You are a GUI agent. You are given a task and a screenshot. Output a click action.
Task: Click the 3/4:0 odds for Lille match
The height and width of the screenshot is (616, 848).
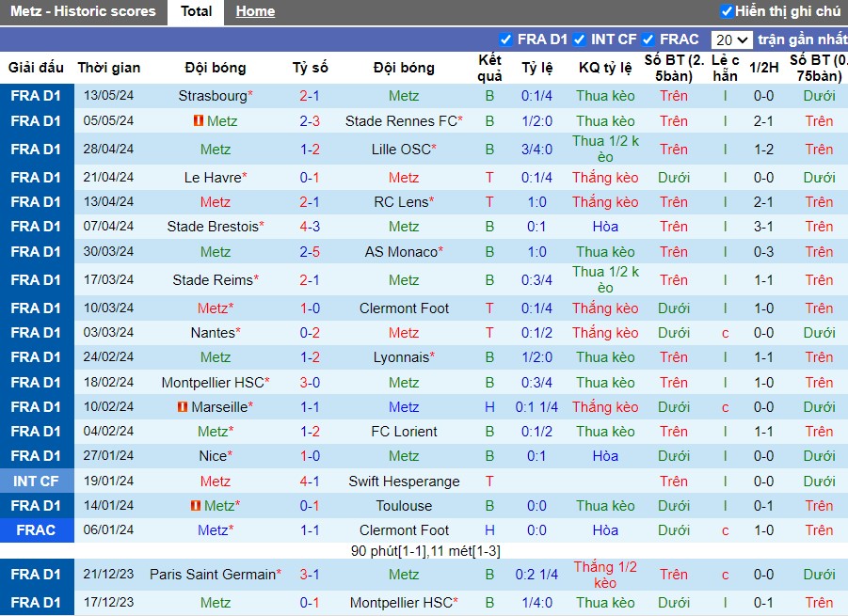(x=536, y=150)
